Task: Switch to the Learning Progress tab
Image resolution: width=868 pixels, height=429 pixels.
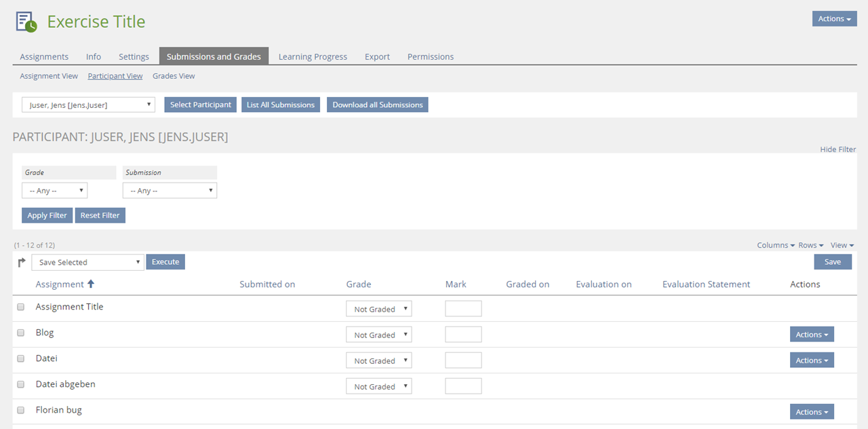Action: tap(313, 56)
